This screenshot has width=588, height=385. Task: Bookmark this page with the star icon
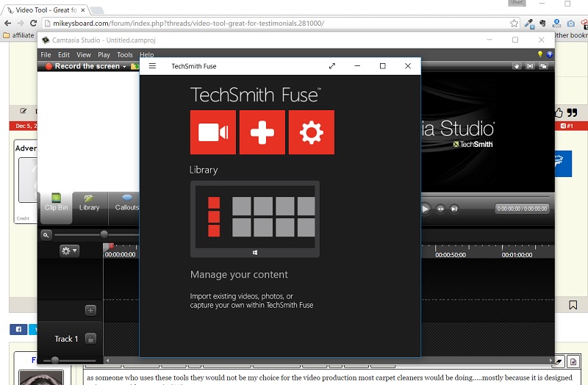[x=514, y=24]
